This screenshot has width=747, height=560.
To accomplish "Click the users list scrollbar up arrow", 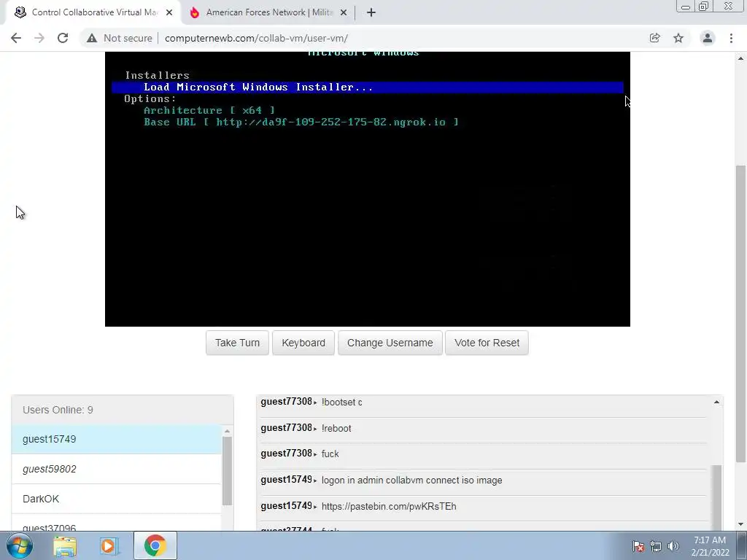I will point(228,431).
